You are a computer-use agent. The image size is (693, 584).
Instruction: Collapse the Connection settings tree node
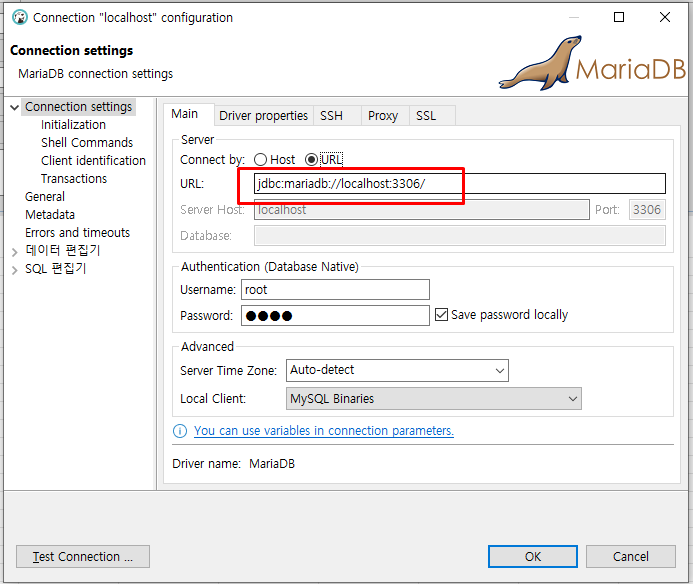coord(15,107)
